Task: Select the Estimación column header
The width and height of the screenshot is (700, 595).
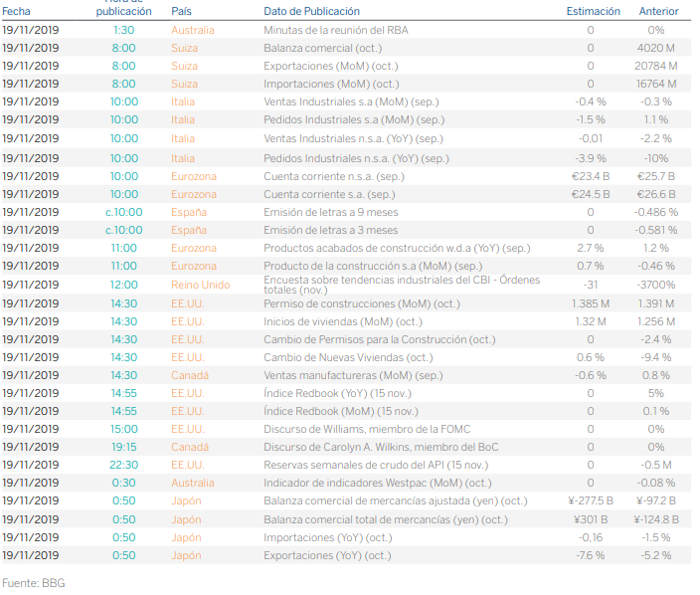Action: coord(593,11)
